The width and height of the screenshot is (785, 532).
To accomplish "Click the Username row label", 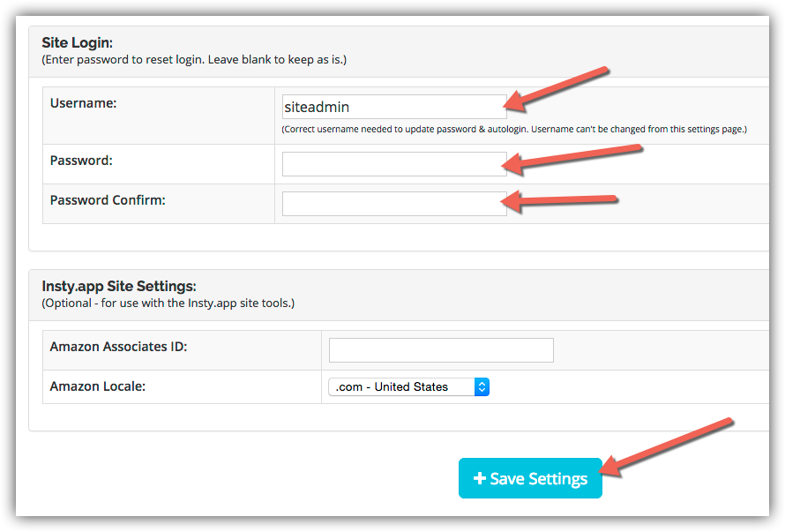I will point(83,103).
